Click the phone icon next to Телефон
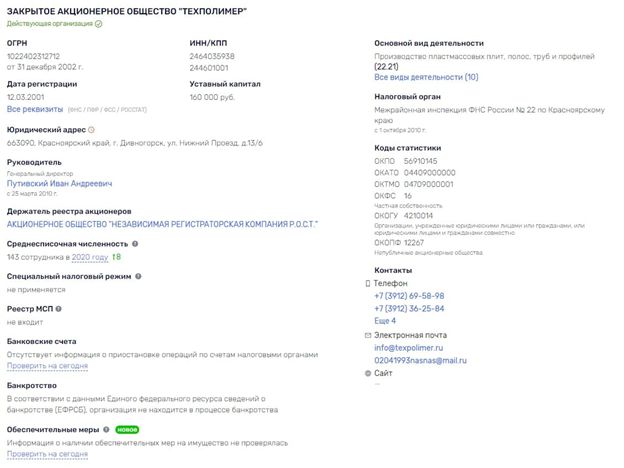The width and height of the screenshot is (624, 468). [368, 283]
